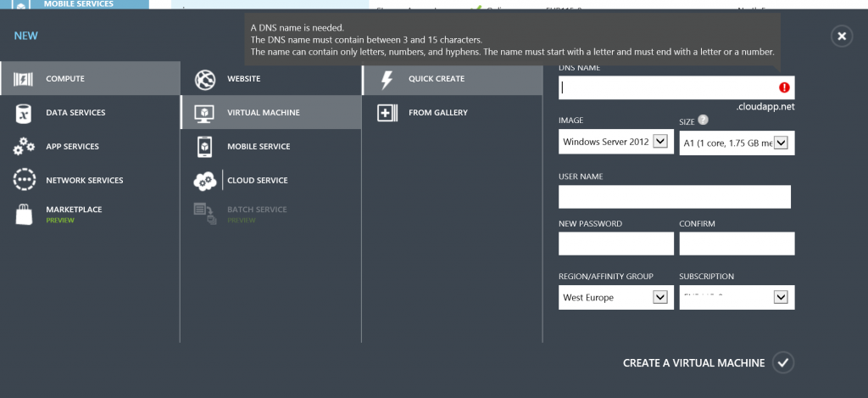Select From Gallery

(453, 113)
